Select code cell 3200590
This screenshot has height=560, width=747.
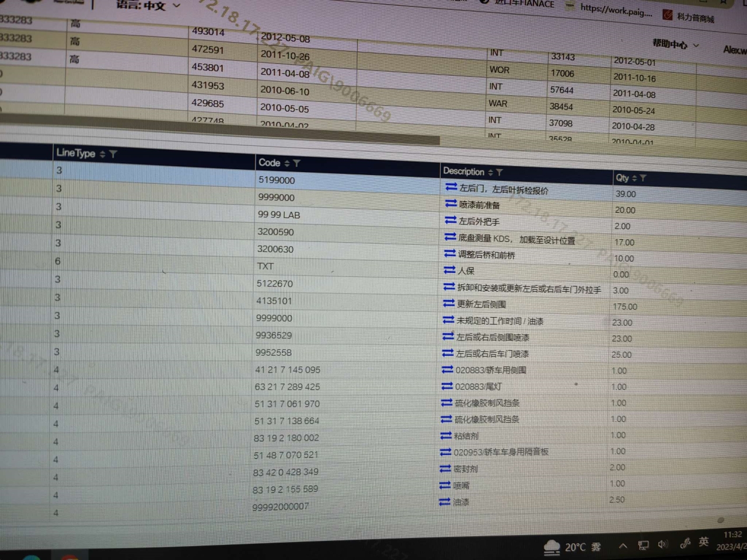click(275, 232)
